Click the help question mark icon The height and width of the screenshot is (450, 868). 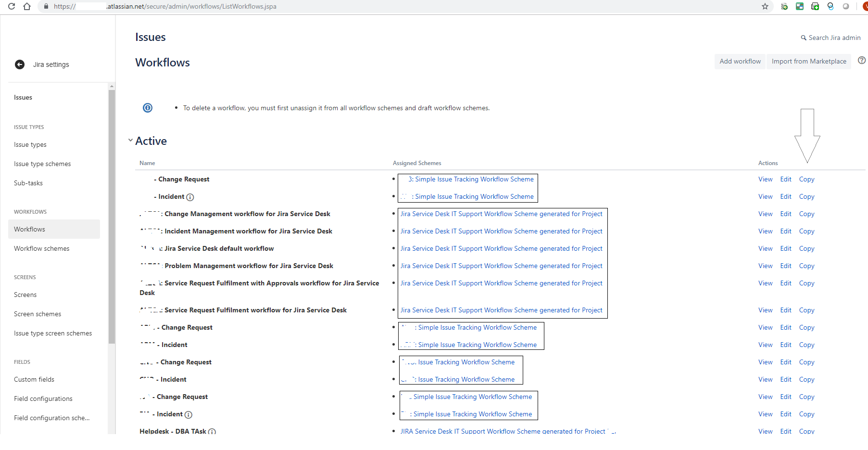click(x=861, y=61)
